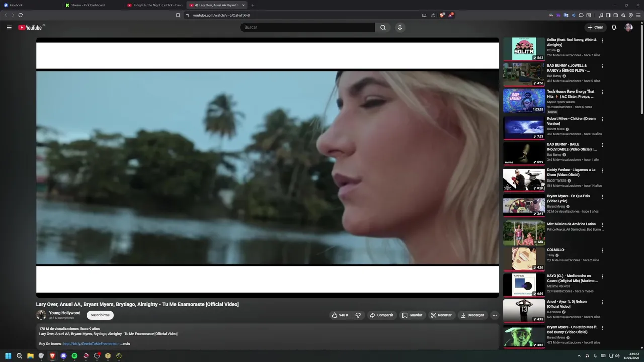The height and width of the screenshot is (362, 644).
Task: Reload the page in browser
Action: click(21, 15)
